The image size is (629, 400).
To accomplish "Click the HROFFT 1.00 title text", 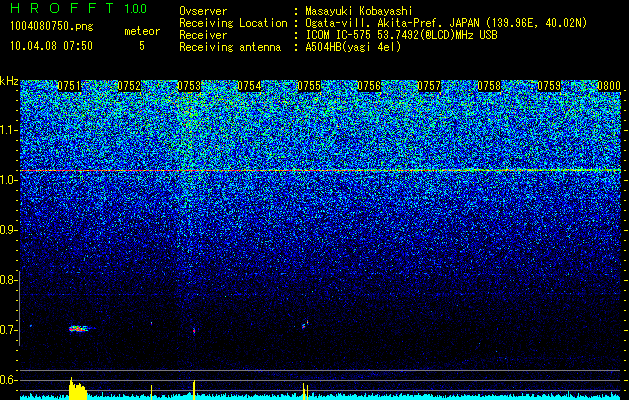I will [x=79, y=8].
